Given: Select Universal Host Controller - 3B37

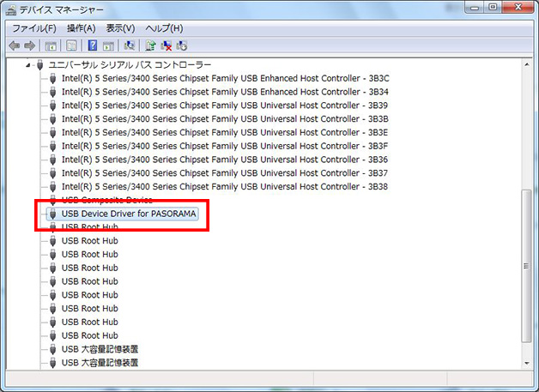Looking at the screenshot, I should pyautogui.click(x=225, y=172).
